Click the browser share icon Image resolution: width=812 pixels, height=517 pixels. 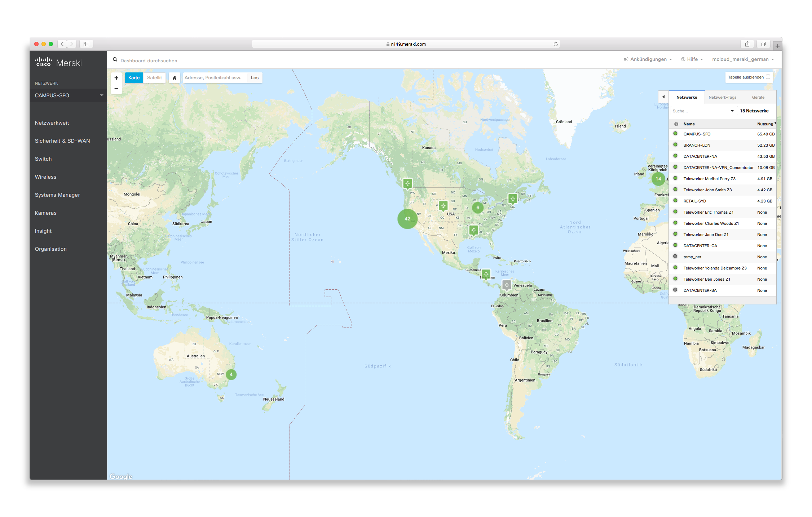point(747,44)
